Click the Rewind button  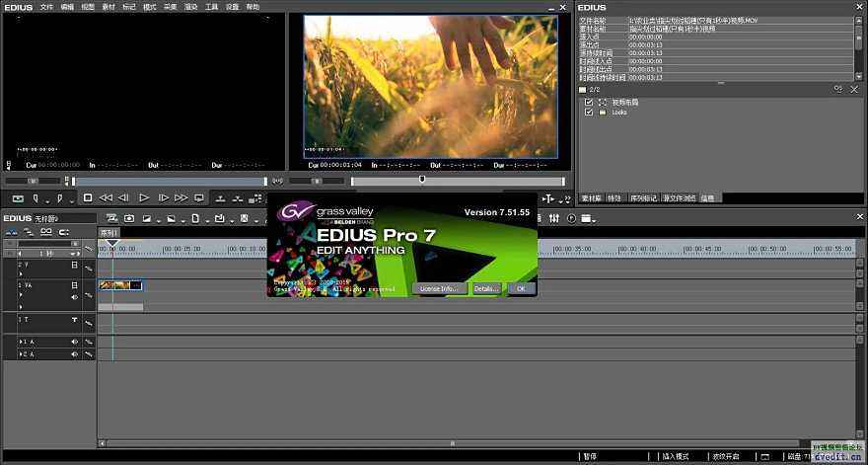point(106,197)
